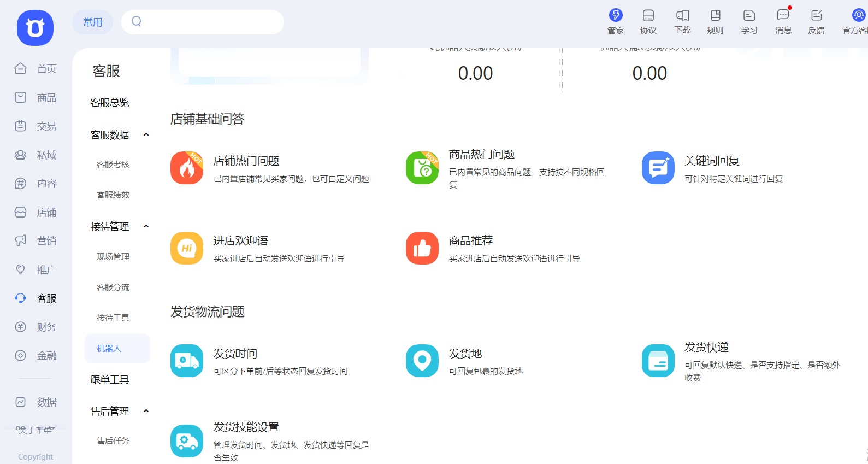Collapse the 客服数据 section chevron
868x464 pixels.
click(x=146, y=134)
